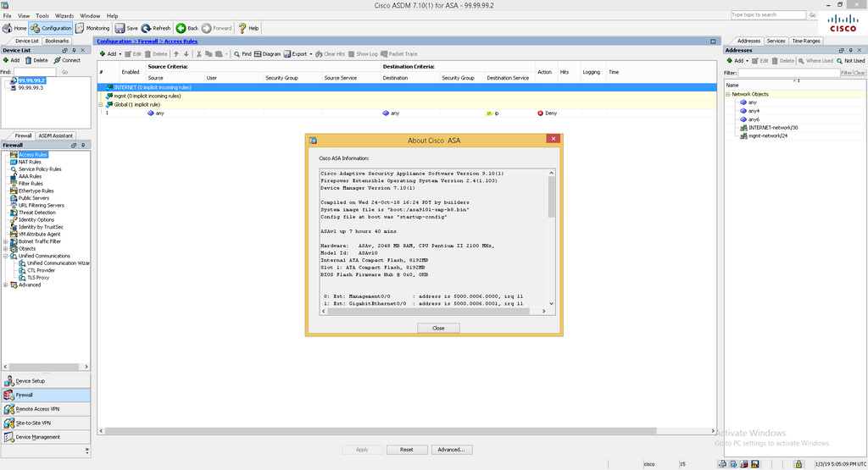The height and width of the screenshot is (470, 868).
Task: Click Not Used in the Addresses panel
Action: point(851,61)
